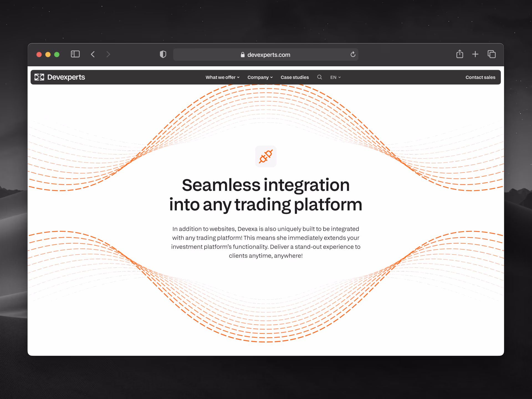Click the Contact sales link
This screenshot has width=532, height=399.
click(480, 77)
